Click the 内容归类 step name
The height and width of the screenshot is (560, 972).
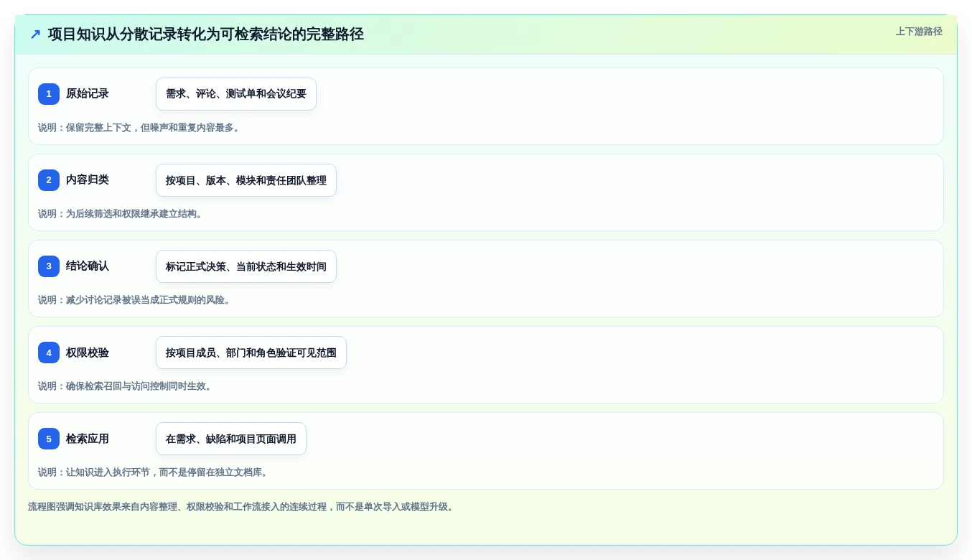(88, 180)
